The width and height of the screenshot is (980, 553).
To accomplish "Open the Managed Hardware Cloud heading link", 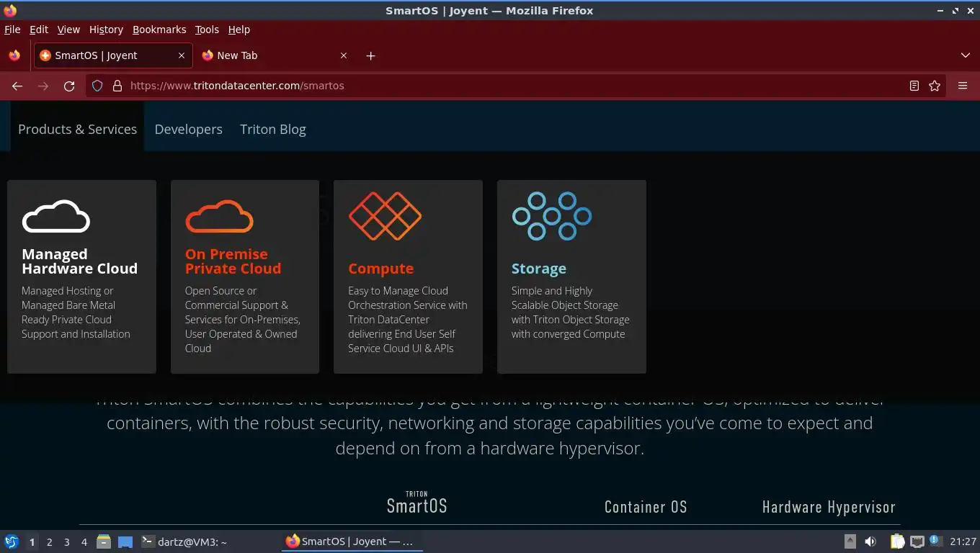I will click(79, 261).
